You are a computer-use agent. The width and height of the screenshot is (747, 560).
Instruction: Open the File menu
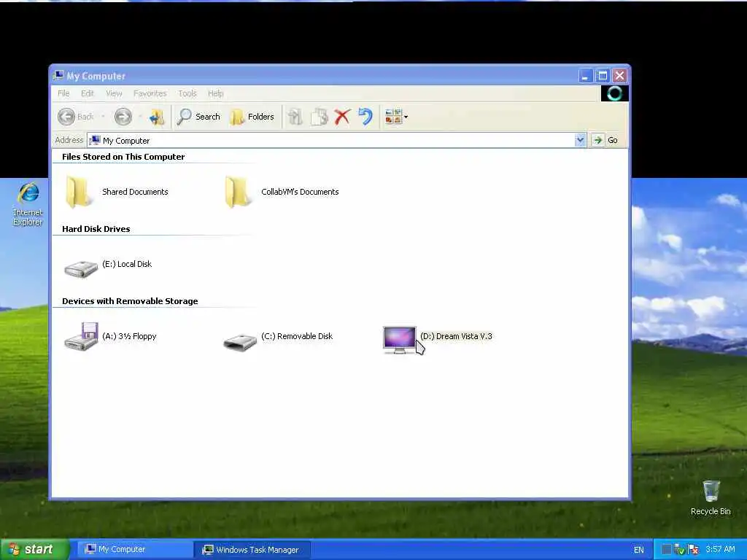(x=63, y=93)
